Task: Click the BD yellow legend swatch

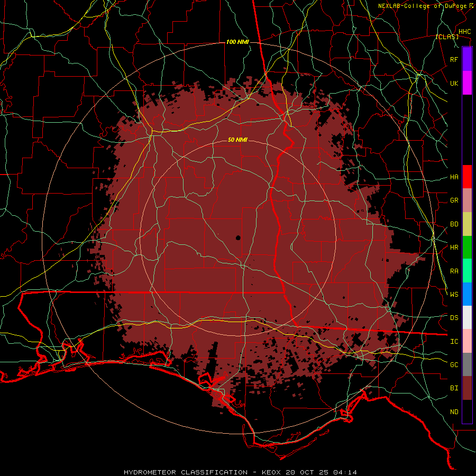Action: pos(467,224)
